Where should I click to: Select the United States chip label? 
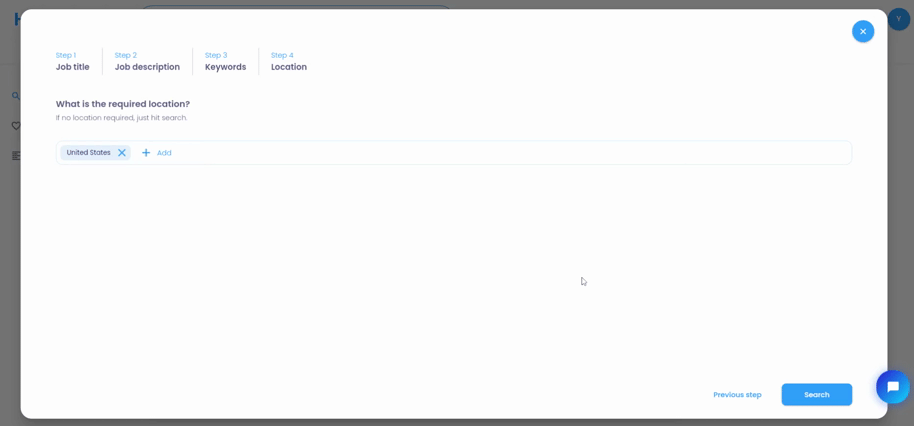pyautogui.click(x=88, y=153)
